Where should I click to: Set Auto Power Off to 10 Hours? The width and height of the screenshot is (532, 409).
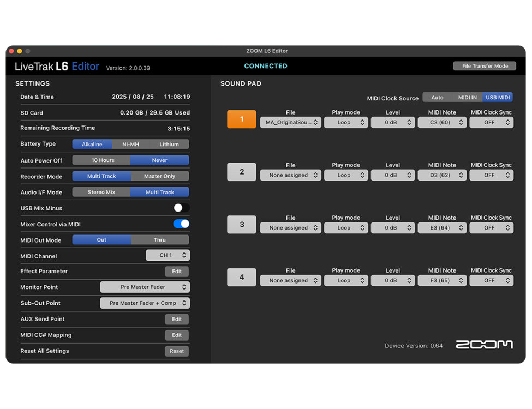coord(102,160)
